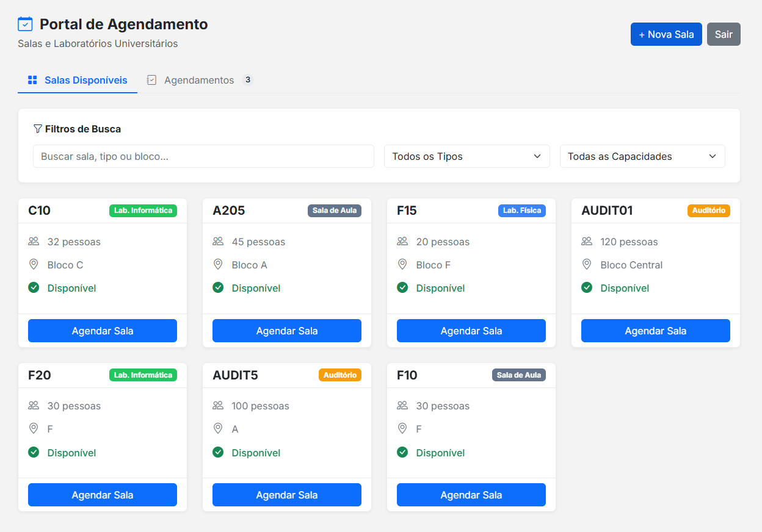This screenshot has height=532, width=762.
Task: Click the filter funnel icon in Filtros de Busca
Action: 38,129
